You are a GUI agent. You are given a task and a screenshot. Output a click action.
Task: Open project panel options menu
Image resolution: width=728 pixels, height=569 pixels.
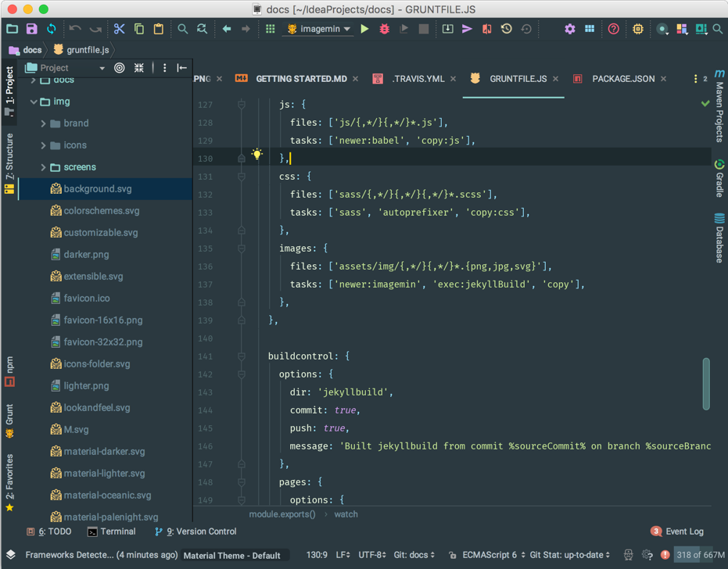click(x=164, y=68)
